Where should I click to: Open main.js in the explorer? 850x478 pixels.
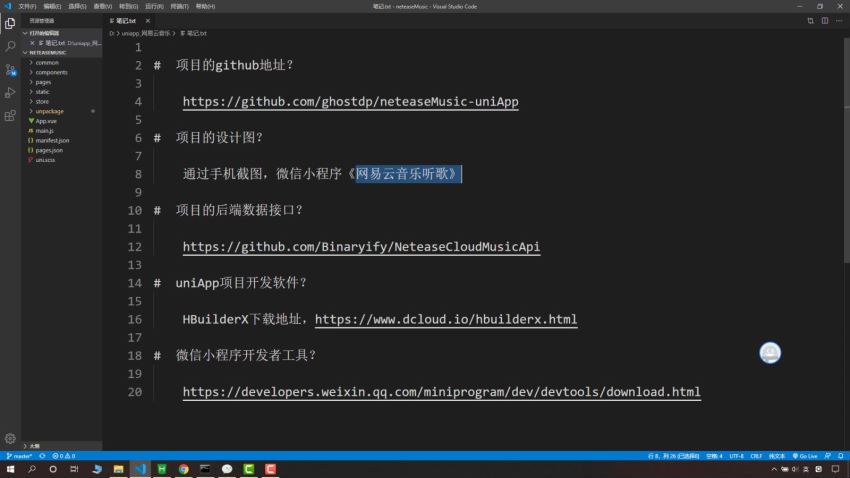pos(44,131)
